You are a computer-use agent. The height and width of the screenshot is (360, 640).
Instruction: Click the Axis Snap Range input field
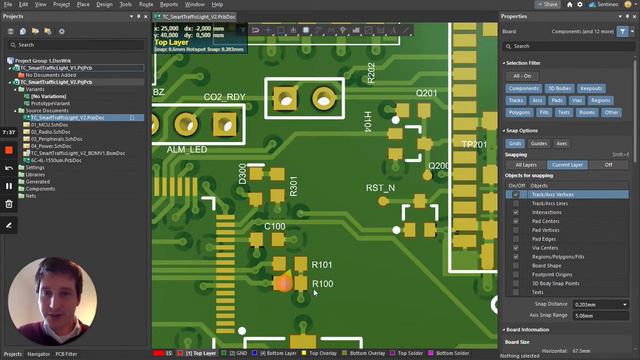click(x=600, y=316)
